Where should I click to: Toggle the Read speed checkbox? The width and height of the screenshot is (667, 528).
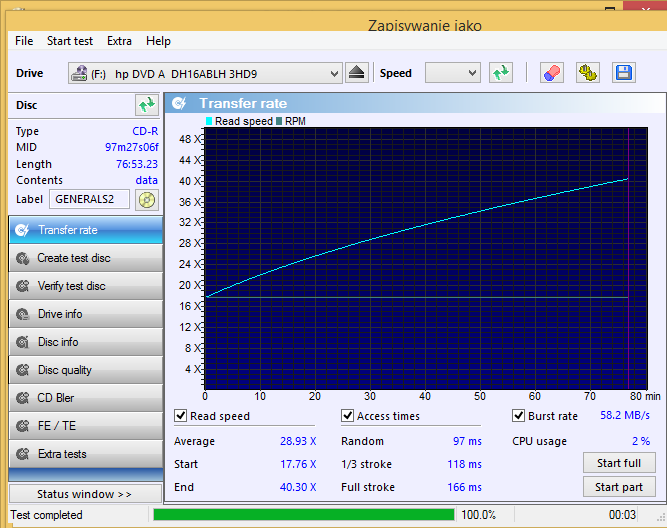tap(181, 416)
